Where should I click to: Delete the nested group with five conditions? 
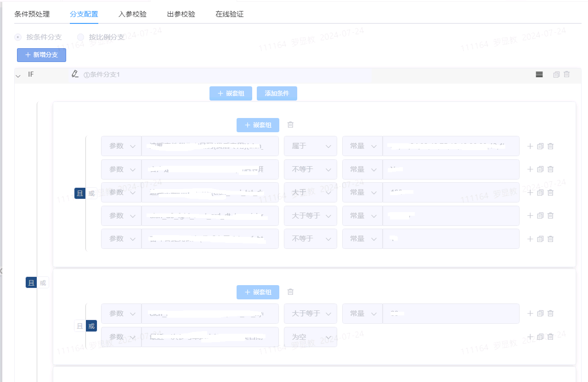(x=290, y=125)
